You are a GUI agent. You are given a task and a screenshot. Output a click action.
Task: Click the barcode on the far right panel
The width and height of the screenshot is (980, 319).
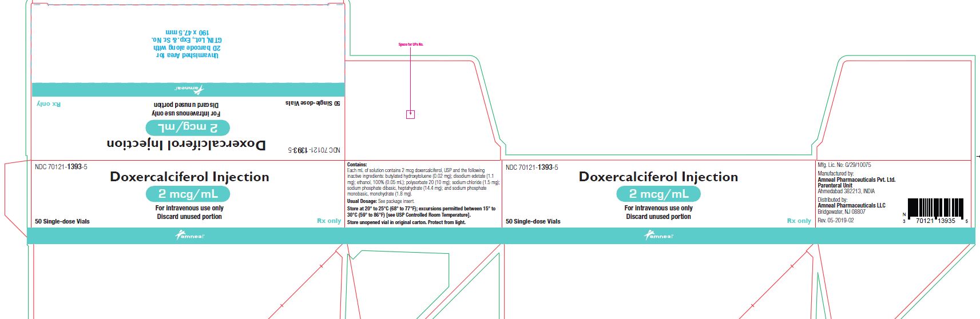click(935, 208)
